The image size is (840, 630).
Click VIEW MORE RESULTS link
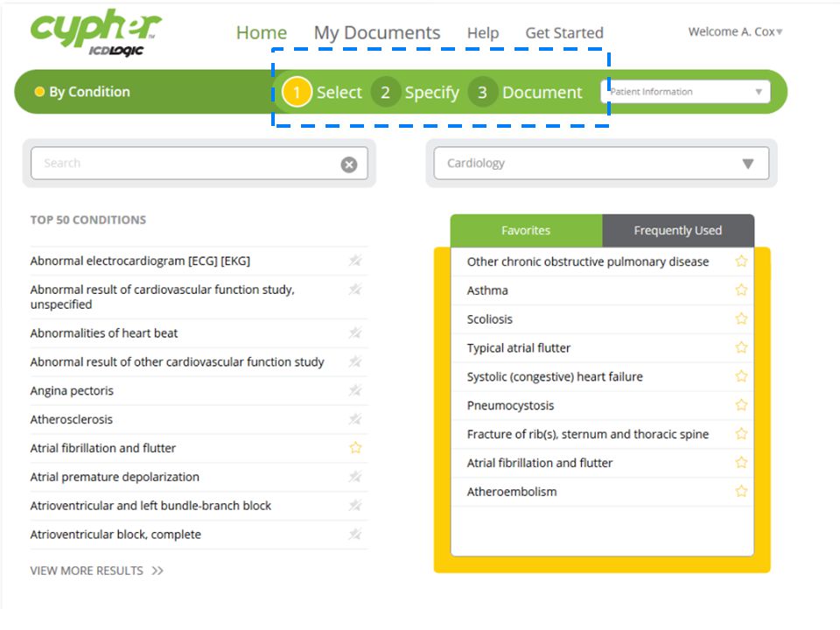click(x=87, y=570)
